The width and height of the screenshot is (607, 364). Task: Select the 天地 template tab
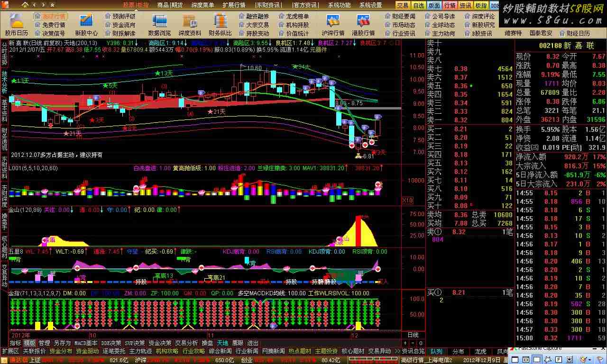tap(222, 343)
